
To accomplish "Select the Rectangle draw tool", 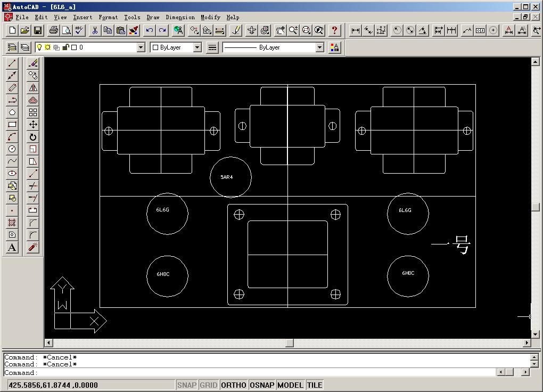I will [x=12, y=125].
